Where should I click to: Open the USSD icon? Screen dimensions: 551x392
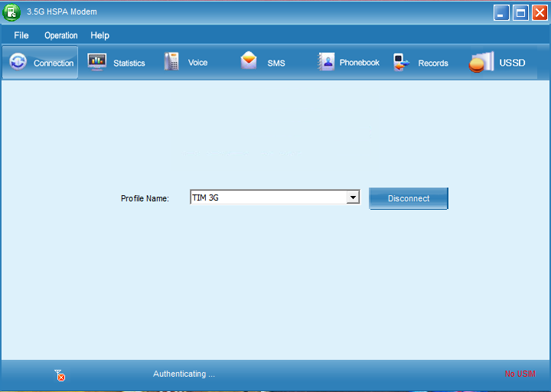(x=481, y=62)
